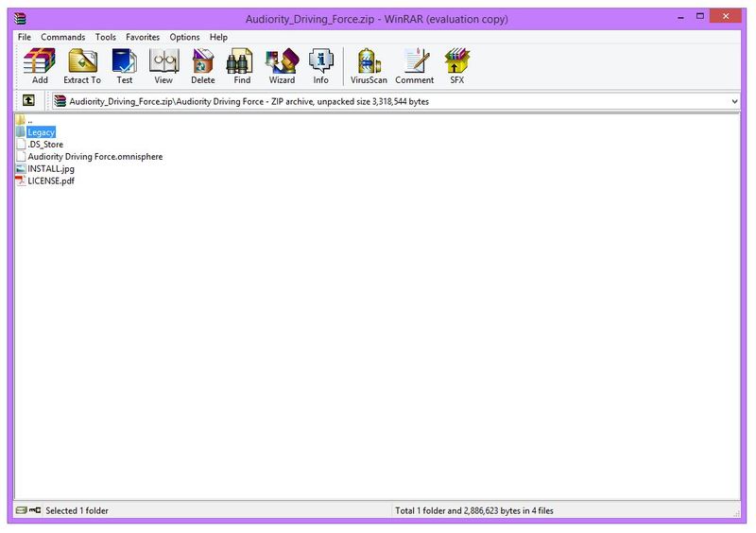
Task: Open the Favorites menu
Action: (143, 37)
